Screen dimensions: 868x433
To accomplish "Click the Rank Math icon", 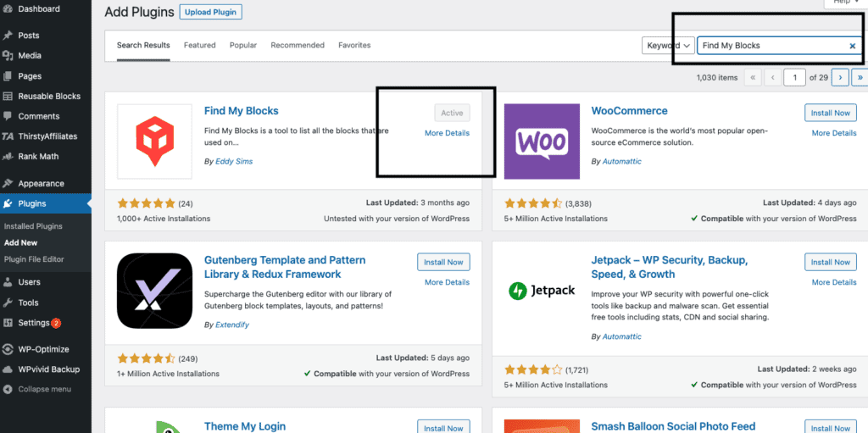I will 8,156.
